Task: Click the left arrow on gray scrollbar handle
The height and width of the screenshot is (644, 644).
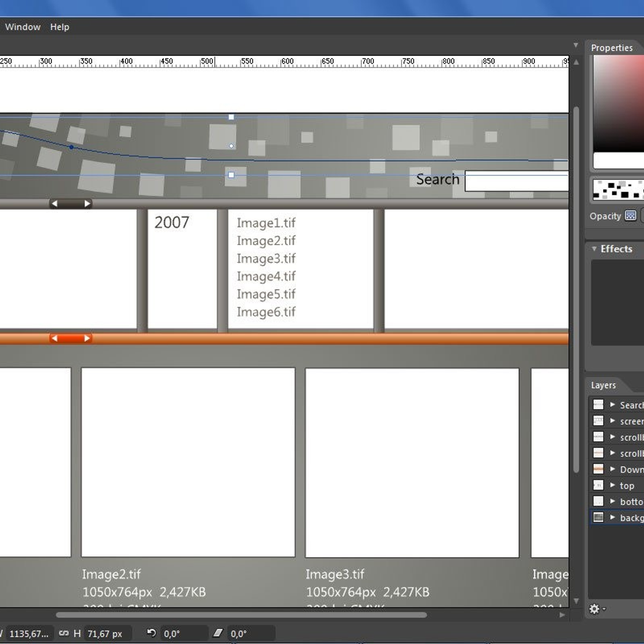Action: [x=54, y=203]
